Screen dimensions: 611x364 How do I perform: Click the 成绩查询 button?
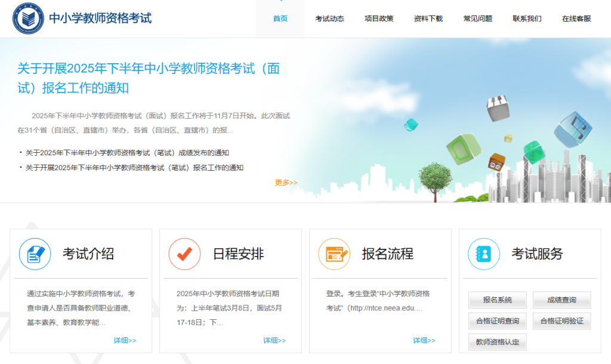click(561, 300)
